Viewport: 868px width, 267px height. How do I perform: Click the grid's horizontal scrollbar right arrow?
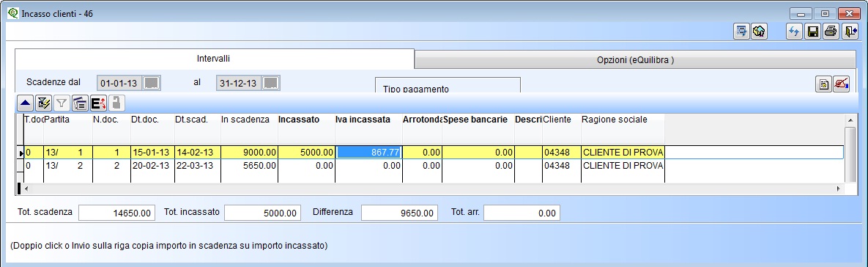[x=838, y=189]
